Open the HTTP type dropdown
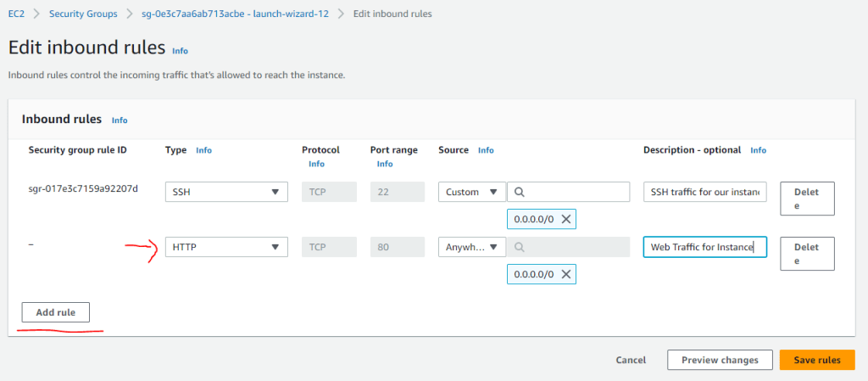Image resolution: width=868 pixels, height=381 pixels. coord(226,247)
